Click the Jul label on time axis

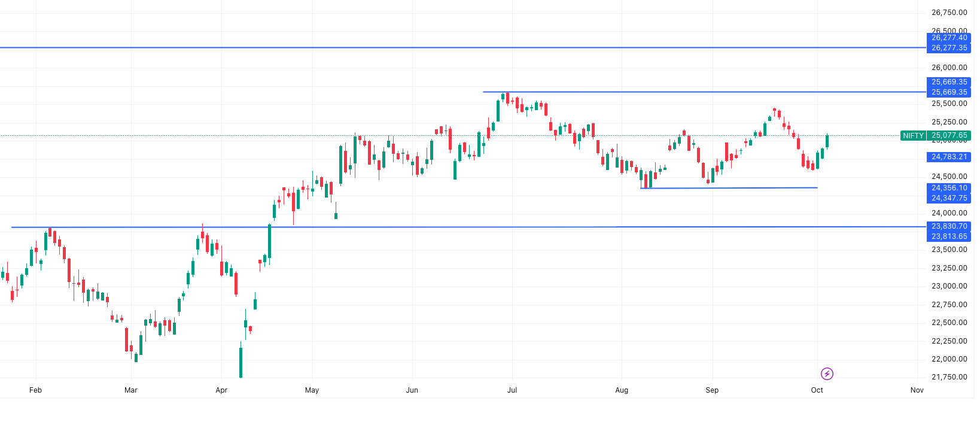(512, 390)
